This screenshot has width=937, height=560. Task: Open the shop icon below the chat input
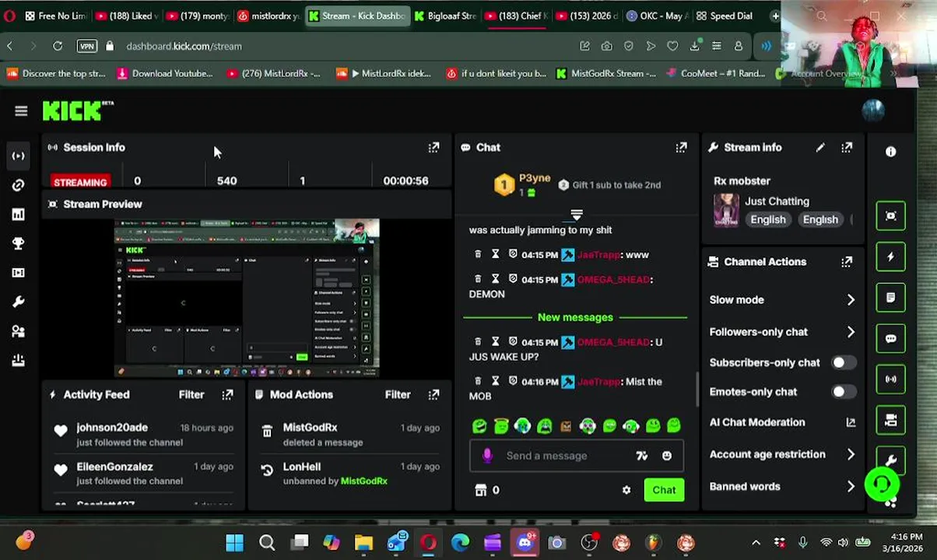click(480, 490)
